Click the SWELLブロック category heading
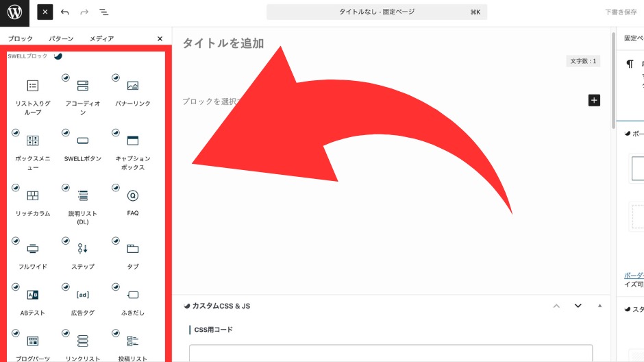 tap(27, 56)
